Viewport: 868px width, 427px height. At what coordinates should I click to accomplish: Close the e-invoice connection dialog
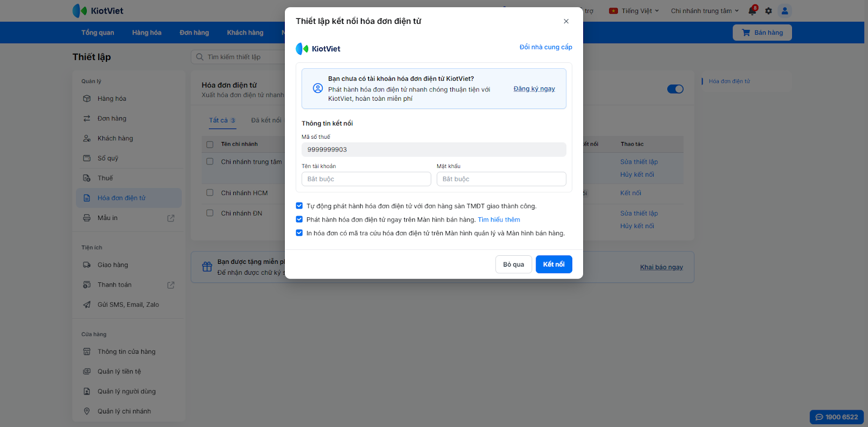click(566, 21)
